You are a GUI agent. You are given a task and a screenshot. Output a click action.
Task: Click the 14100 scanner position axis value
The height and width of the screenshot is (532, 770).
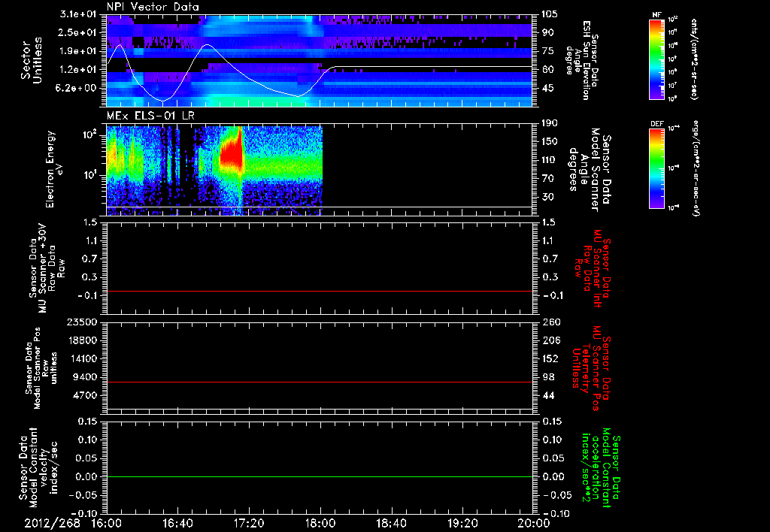coord(83,358)
